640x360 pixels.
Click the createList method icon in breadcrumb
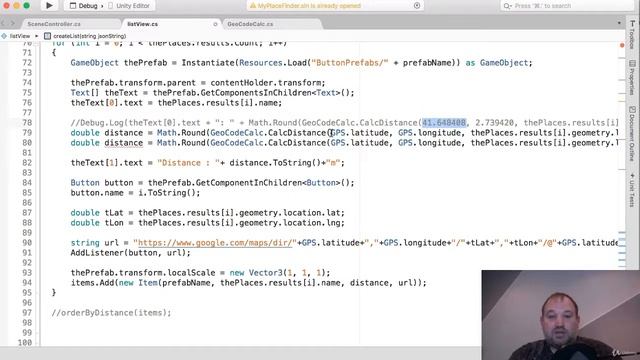tap(47, 36)
